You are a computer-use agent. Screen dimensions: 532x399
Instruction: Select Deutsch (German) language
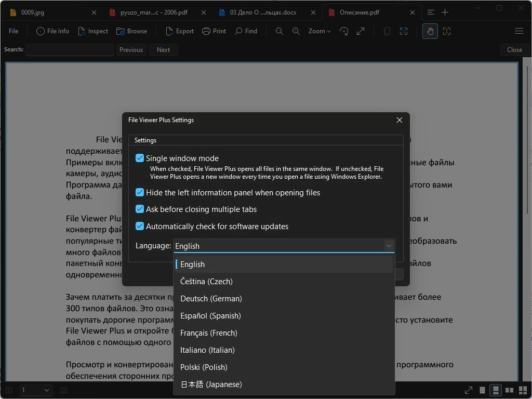point(284,299)
